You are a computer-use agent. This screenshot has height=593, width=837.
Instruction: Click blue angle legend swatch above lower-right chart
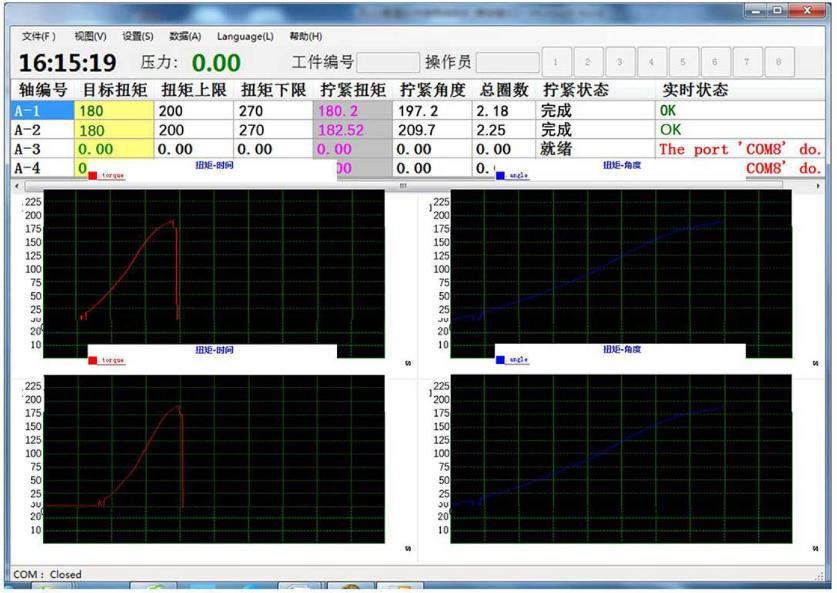[500, 359]
